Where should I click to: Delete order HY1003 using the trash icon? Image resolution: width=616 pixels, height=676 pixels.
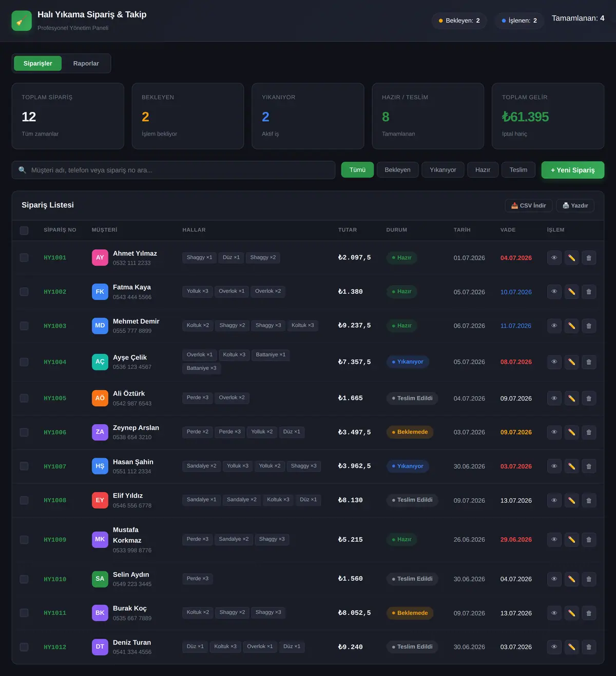[x=589, y=326]
